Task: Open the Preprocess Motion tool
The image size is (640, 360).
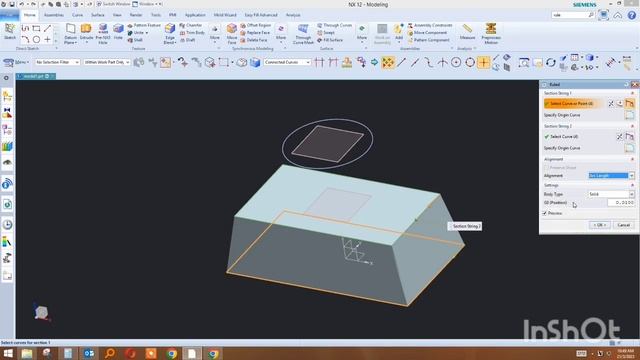Action: click(x=491, y=33)
